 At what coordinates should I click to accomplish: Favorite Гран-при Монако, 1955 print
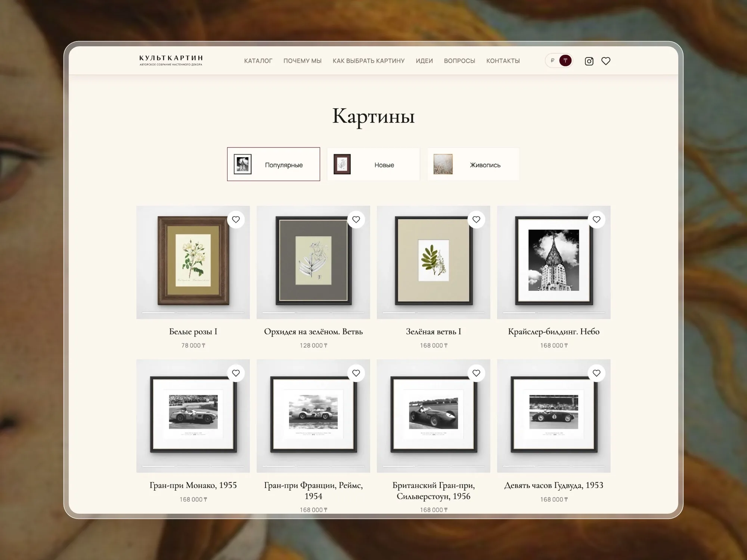point(236,373)
